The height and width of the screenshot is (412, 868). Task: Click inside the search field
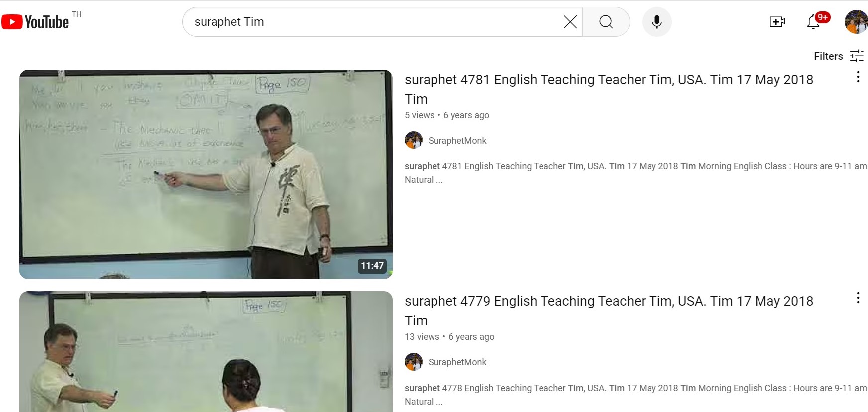(373, 22)
